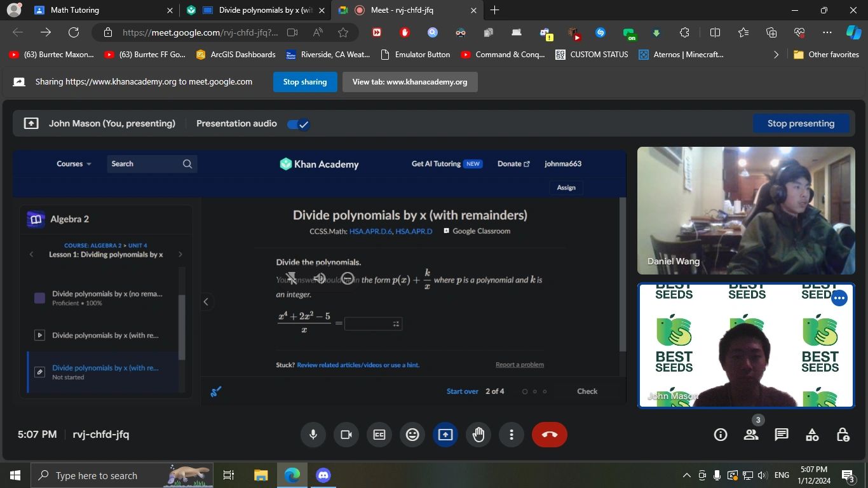Screen dimensions: 868x488
Task: Open more options three-dot menu in Meet
Action: click(x=512, y=435)
